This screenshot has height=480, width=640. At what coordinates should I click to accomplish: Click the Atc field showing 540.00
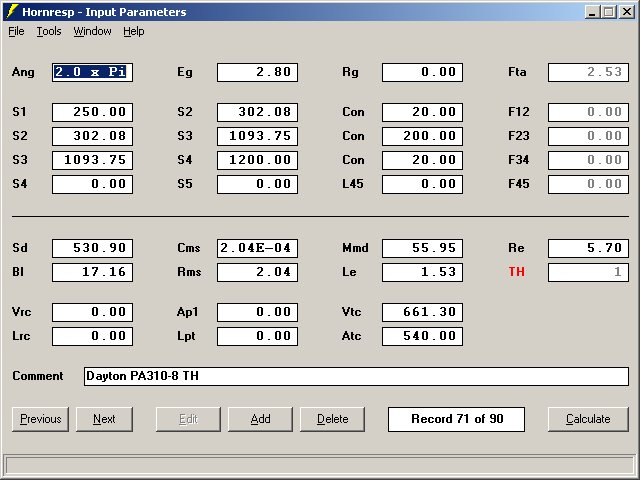point(422,336)
